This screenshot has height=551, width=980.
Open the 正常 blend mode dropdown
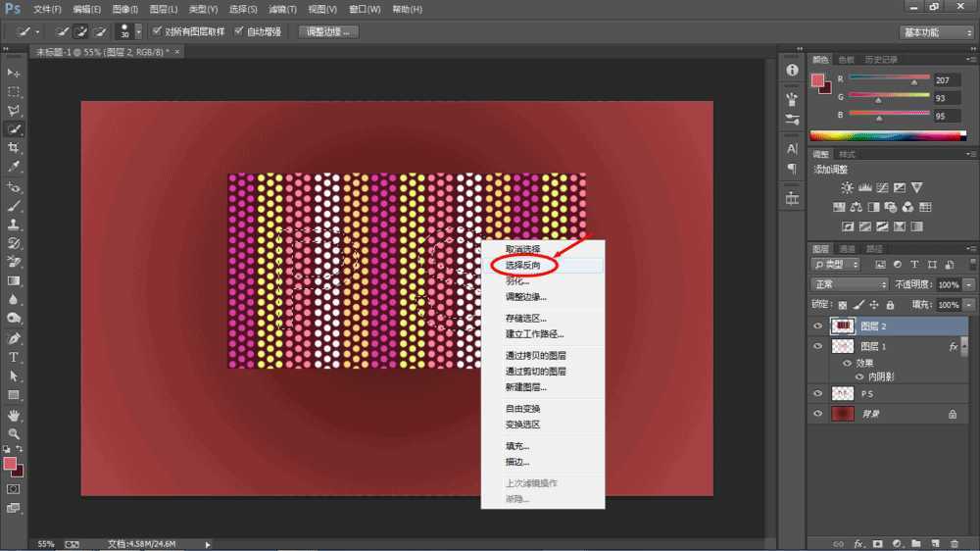pyautogui.click(x=848, y=284)
